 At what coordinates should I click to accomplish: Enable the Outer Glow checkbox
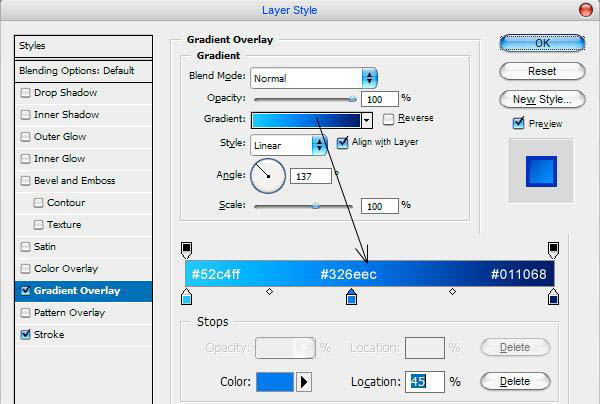(25, 137)
